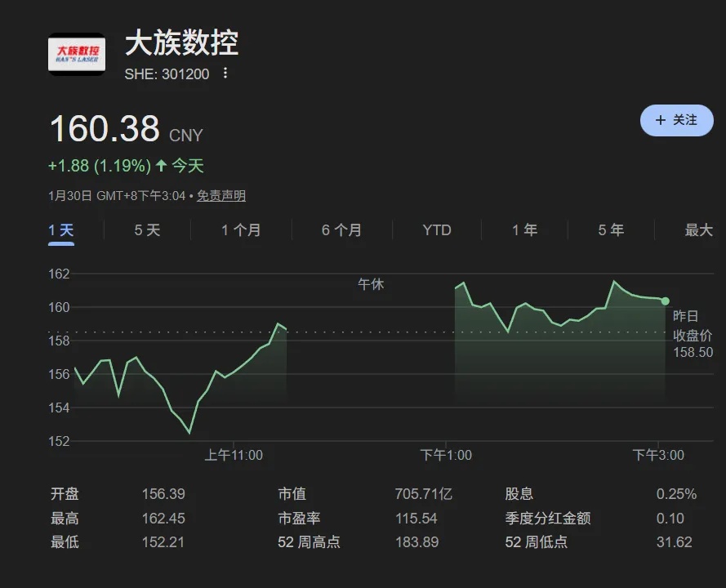This screenshot has height=588, width=726.
Task: Click the 162 y-axis label
Action: [x=59, y=274]
